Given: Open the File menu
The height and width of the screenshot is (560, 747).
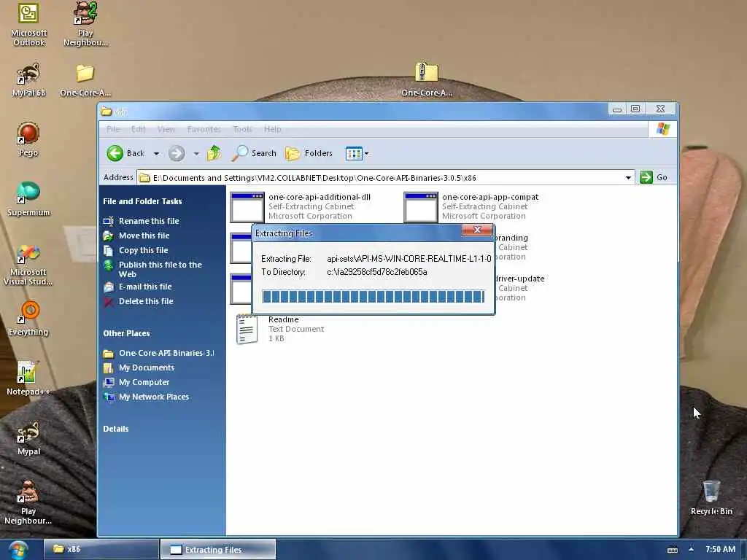Looking at the screenshot, I should click(113, 130).
